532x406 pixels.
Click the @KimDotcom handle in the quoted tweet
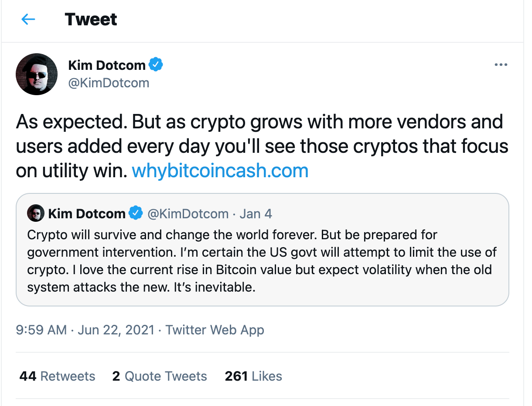[x=188, y=213]
